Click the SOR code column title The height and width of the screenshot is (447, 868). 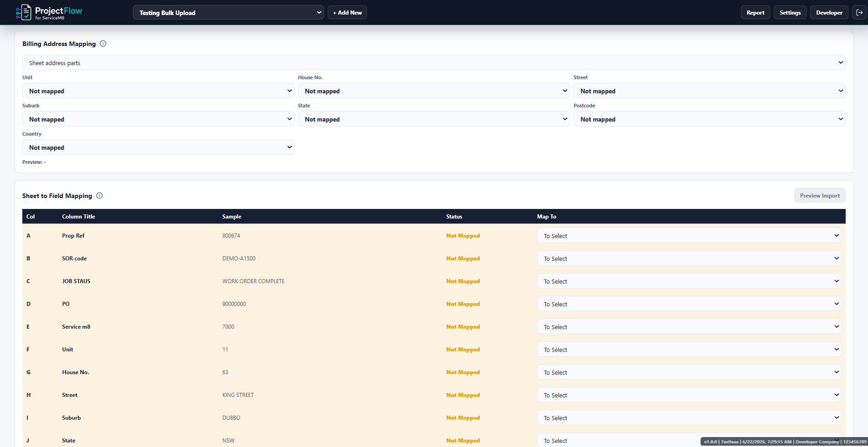[x=74, y=259]
